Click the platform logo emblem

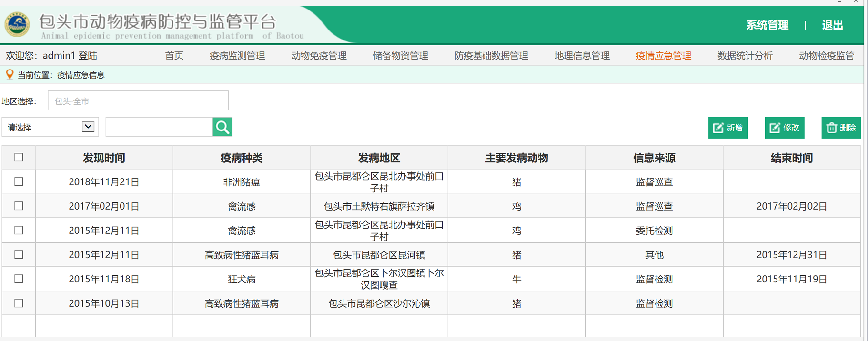(x=17, y=24)
